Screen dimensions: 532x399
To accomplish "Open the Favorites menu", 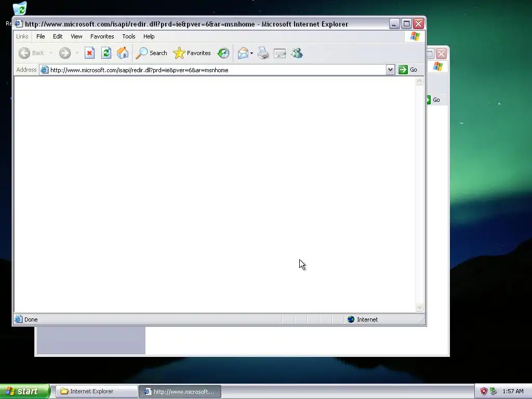I will (x=102, y=36).
